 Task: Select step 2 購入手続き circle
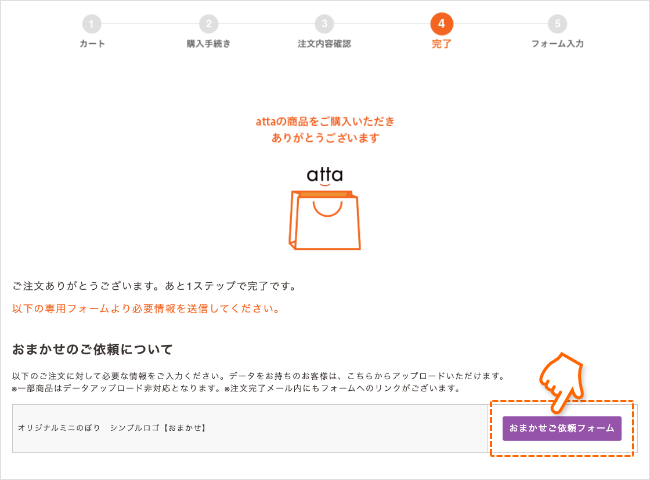click(x=209, y=24)
